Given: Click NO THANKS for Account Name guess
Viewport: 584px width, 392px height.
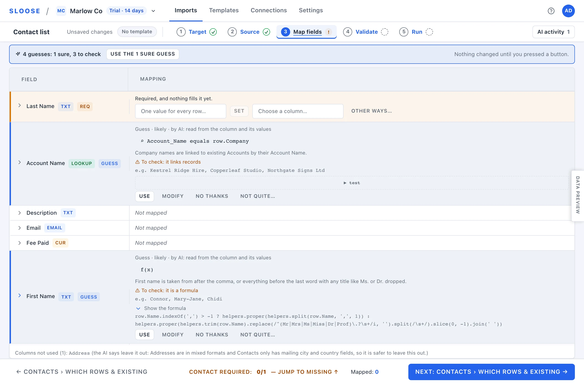Looking at the screenshot, I should pos(212,196).
